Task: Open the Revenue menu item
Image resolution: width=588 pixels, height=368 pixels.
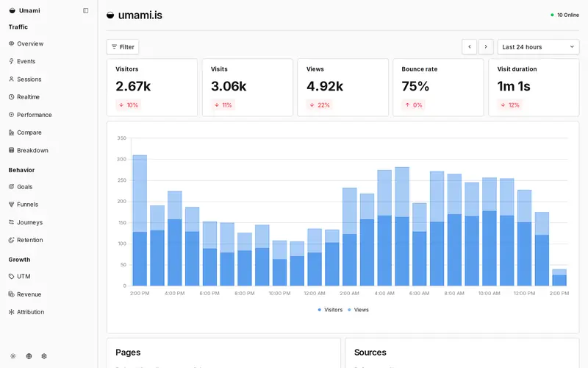Action: [x=25, y=294]
